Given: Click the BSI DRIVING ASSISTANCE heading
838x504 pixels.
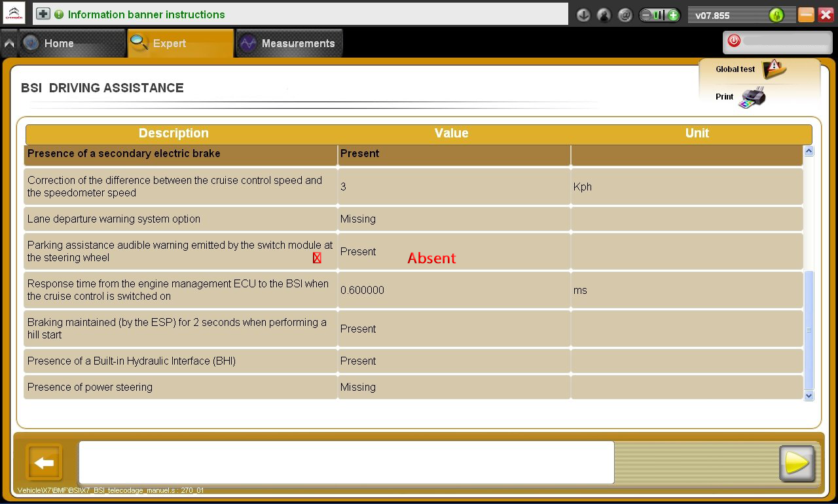Looking at the screenshot, I should [102, 88].
